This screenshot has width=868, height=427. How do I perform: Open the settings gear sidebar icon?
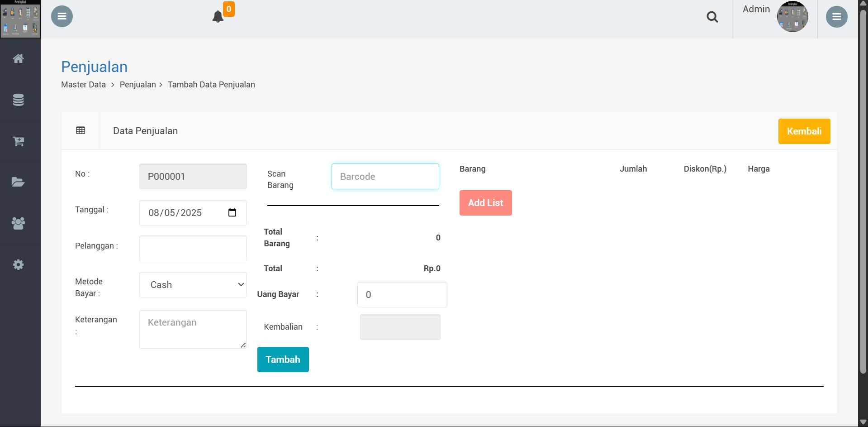[19, 264]
